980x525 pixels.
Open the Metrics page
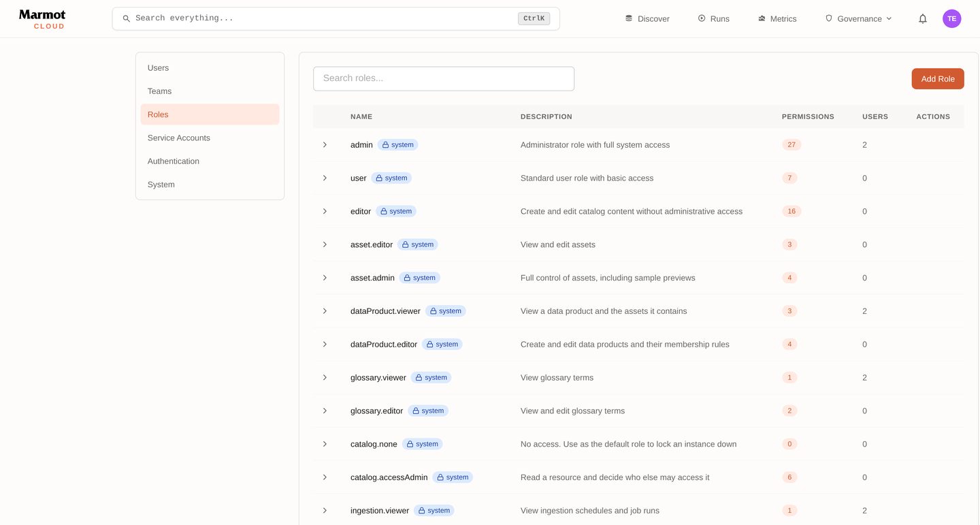777,19
